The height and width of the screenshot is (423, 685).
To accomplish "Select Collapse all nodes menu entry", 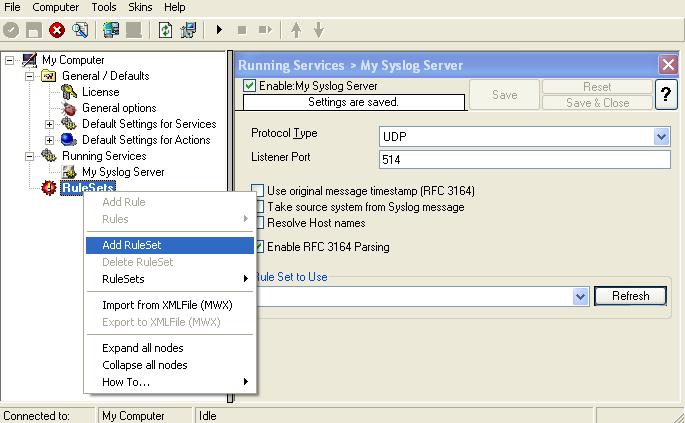I will click(170, 365).
